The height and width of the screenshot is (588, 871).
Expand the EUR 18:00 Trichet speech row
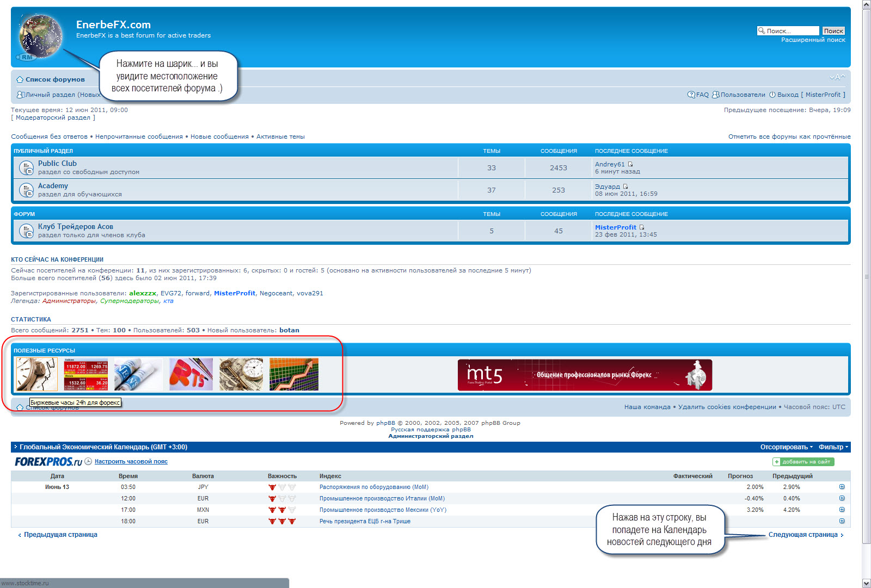(842, 521)
